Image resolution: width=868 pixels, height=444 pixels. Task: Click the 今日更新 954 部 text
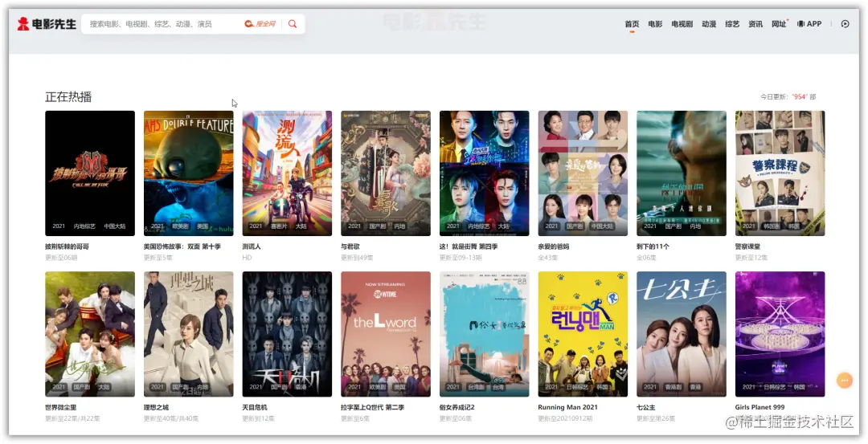[788, 97]
